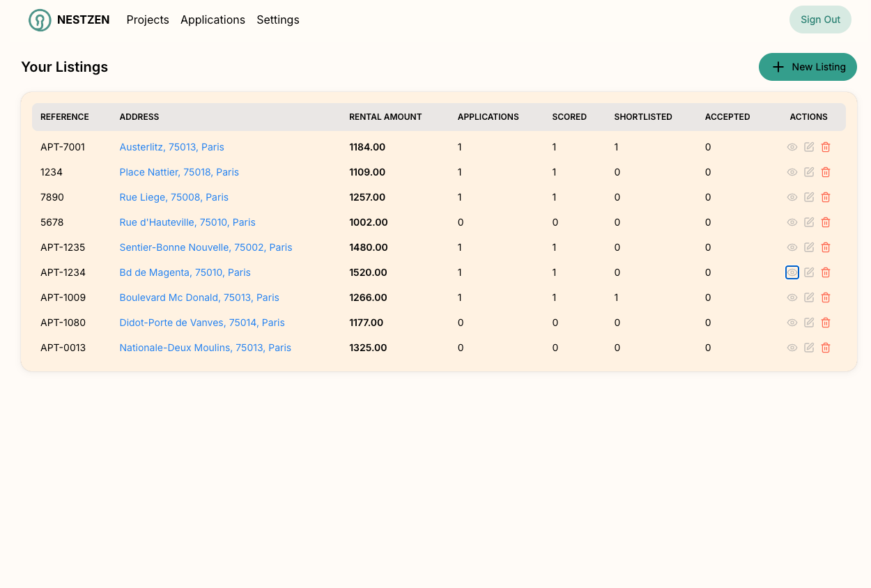This screenshot has height=588, width=871.
Task: Select the edit icon for listing 1234
Action: click(809, 172)
